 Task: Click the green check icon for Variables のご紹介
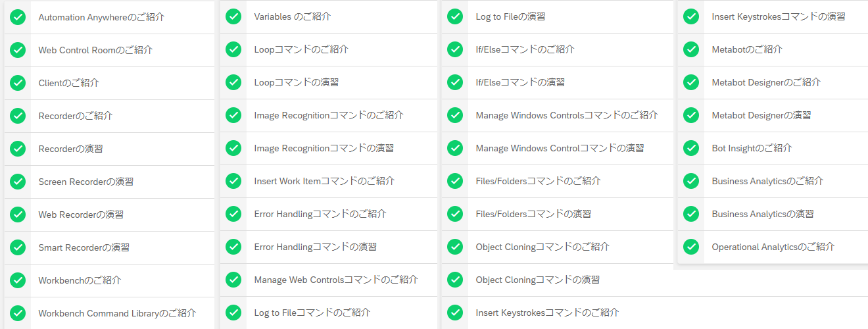coord(233,16)
